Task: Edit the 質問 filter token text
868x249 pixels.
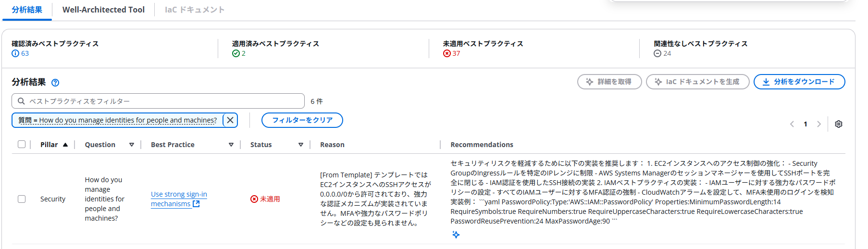Action: pos(117,120)
